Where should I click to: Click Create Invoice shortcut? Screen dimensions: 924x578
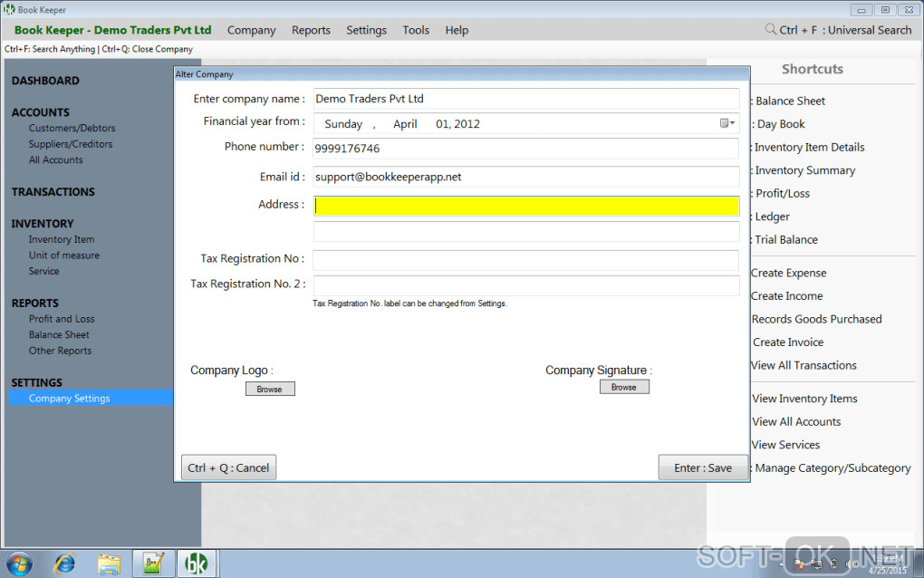(x=788, y=342)
